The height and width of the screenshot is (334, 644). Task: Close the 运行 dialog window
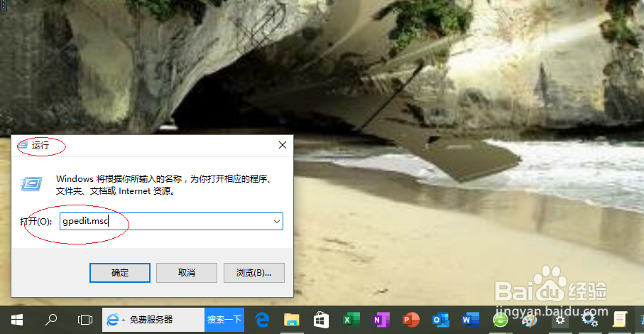click(283, 145)
